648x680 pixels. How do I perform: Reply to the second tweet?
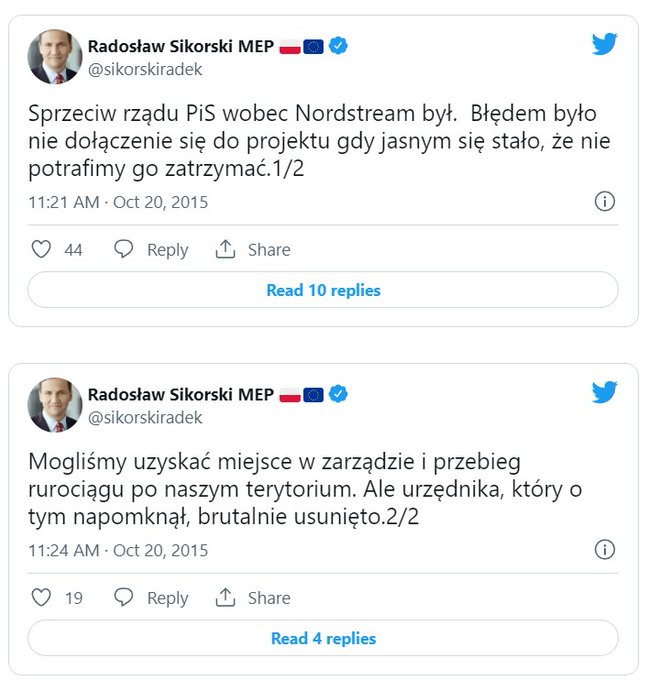pos(151,598)
